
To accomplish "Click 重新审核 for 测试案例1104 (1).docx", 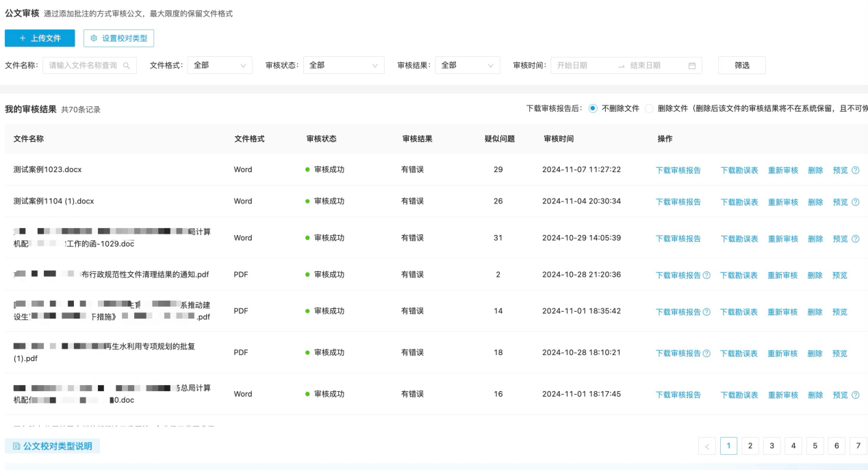I will point(783,201).
